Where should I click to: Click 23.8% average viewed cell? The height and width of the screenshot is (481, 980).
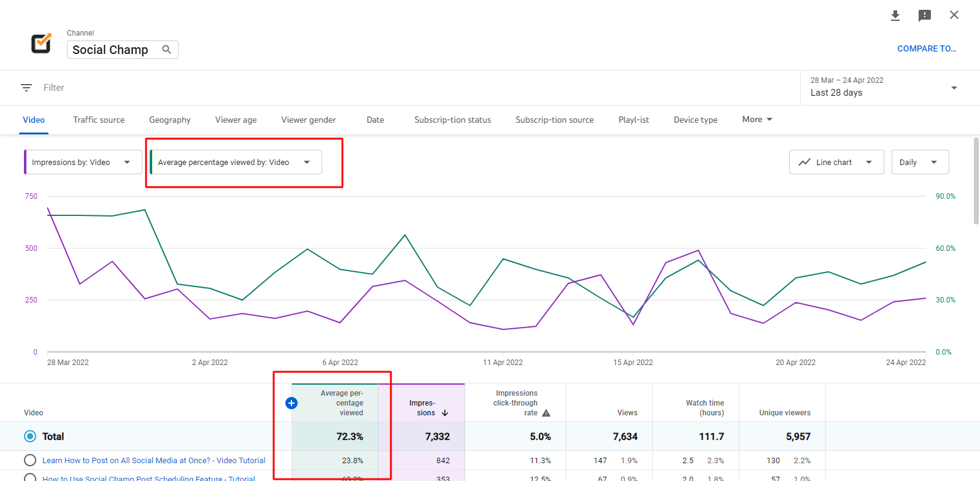(353, 461)
